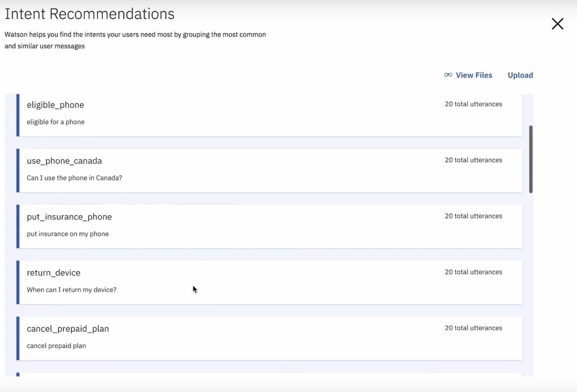Click the "put insurance on my phone" example
Viewport: 577px width, 392px height.
68,234
